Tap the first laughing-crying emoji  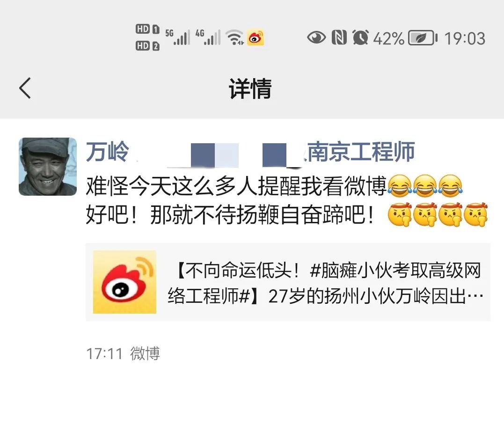pos(400,186)
